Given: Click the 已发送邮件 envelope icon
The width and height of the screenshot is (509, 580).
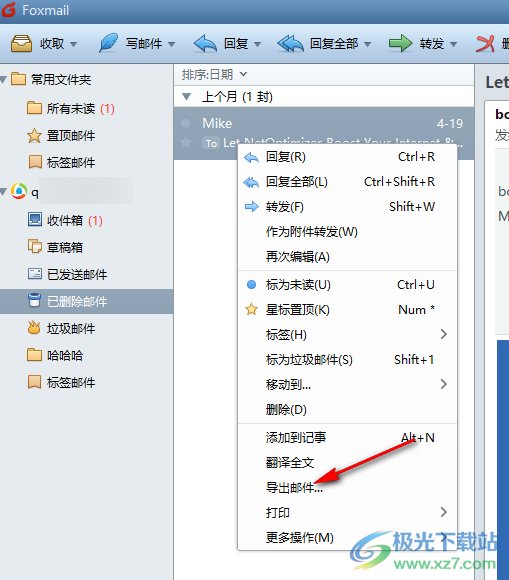Looking at the screenshot, I should (35, 274).
